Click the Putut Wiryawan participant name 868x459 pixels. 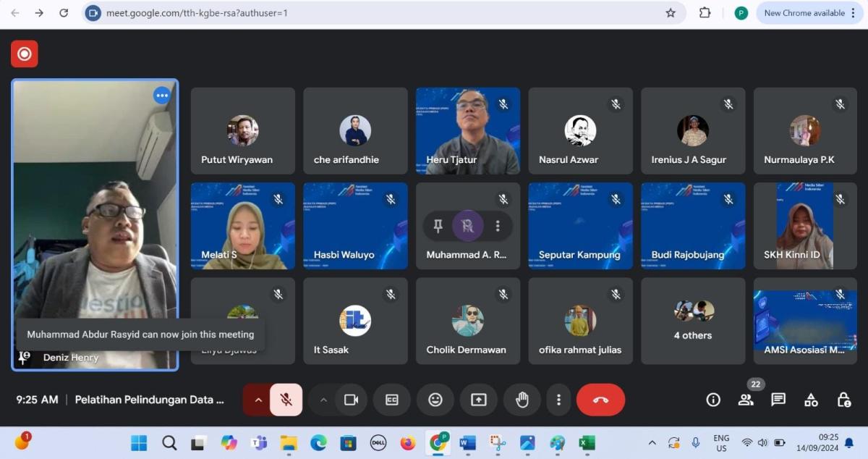(x=237, y=159)
